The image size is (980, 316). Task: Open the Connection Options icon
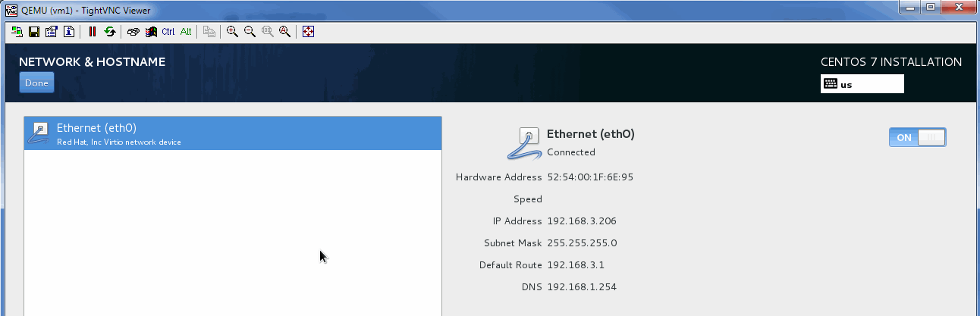click(52, 32)
